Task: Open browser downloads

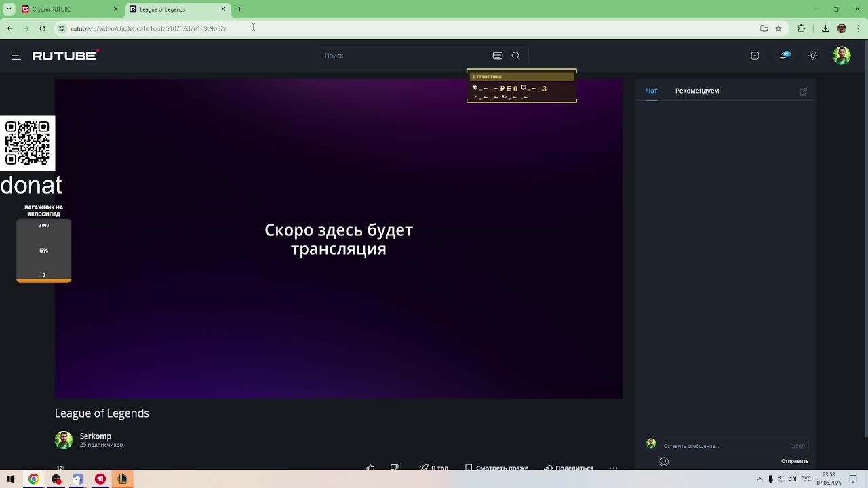Action: (825, 28)
